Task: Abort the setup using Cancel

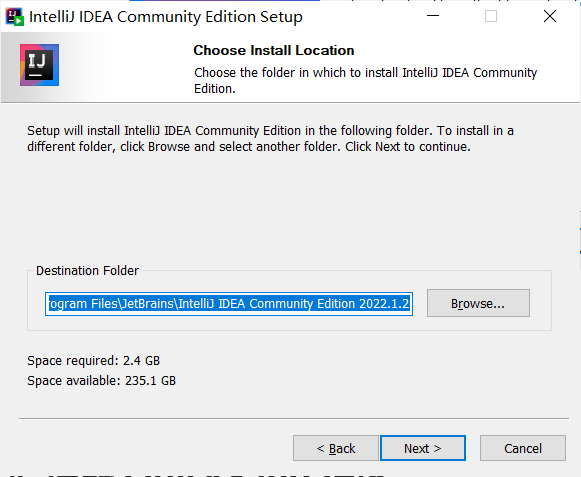Action: [523, 448]
